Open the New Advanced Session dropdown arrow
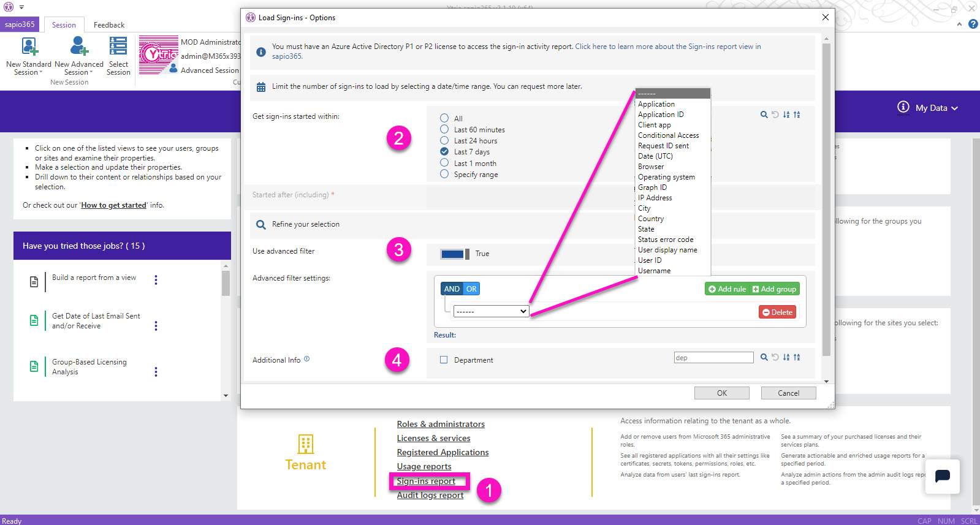The width and height of the screenshot is (980, 525). pyautogui.click(x=91, y=72)
